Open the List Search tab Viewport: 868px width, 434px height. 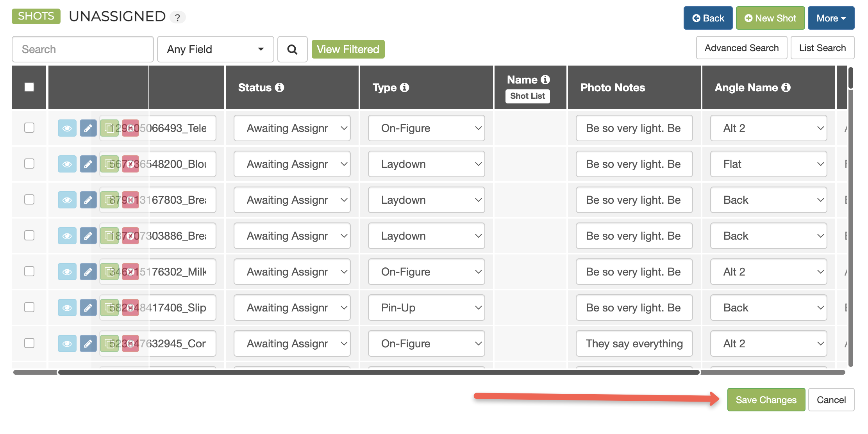click(822, 48)
